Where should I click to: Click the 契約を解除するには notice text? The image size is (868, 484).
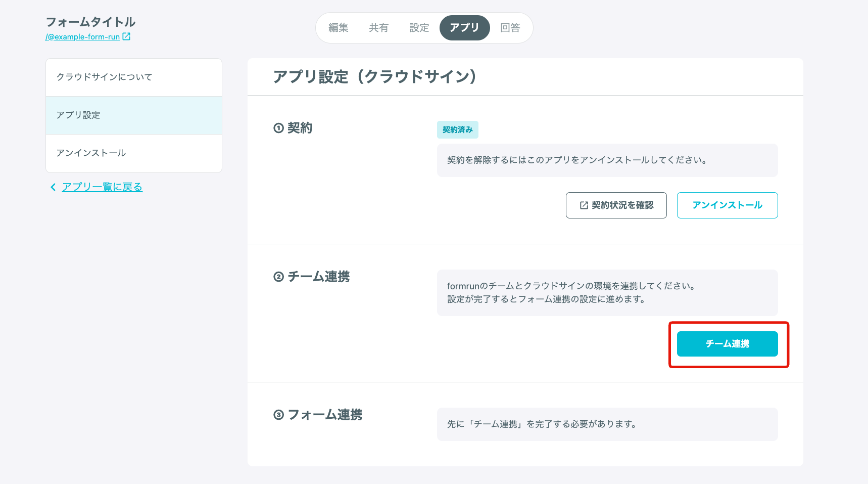coord(577,160)
